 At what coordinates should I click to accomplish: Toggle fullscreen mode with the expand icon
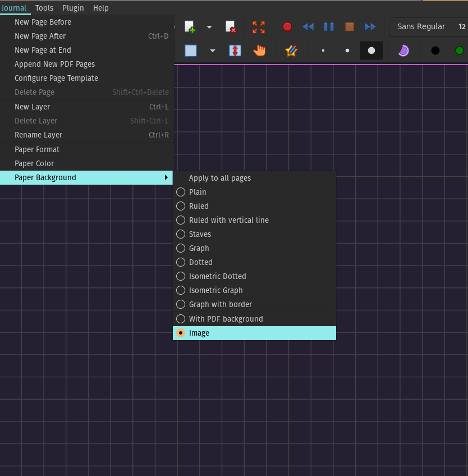258,26
